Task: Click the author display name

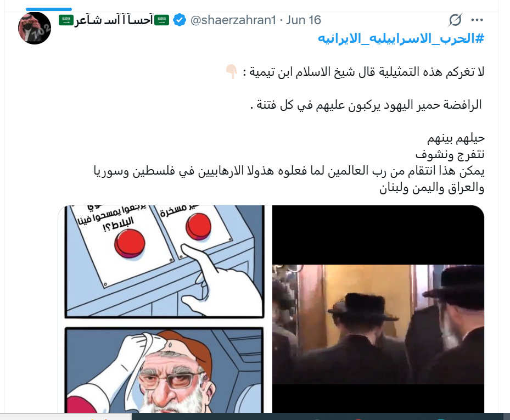Action: pyautogui.click(x=114, y=20)
